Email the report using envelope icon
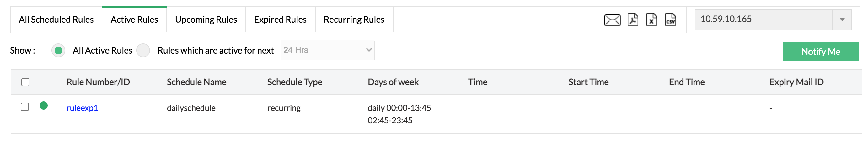This screenshot has width=868, height=148. click(612, 20)
